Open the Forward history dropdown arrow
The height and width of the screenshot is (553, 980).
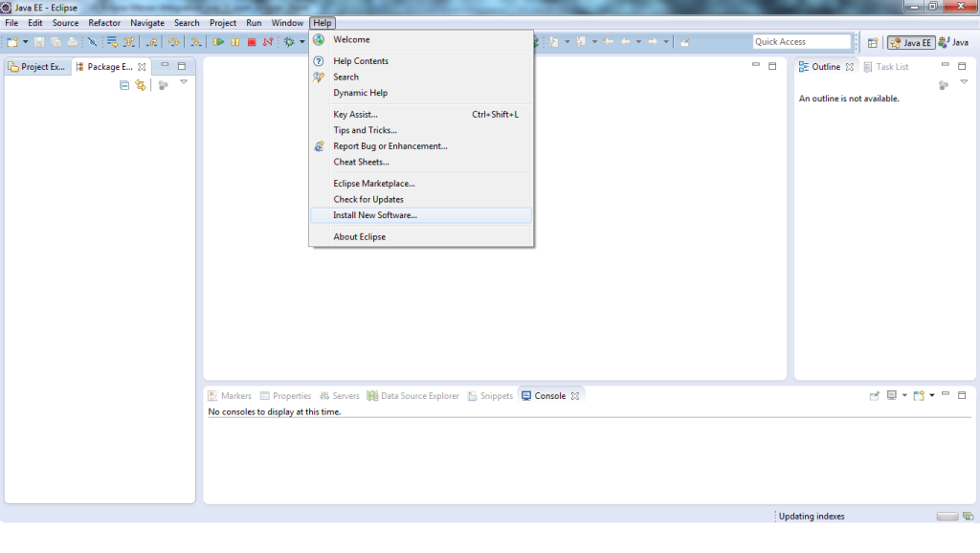(666, 42)
